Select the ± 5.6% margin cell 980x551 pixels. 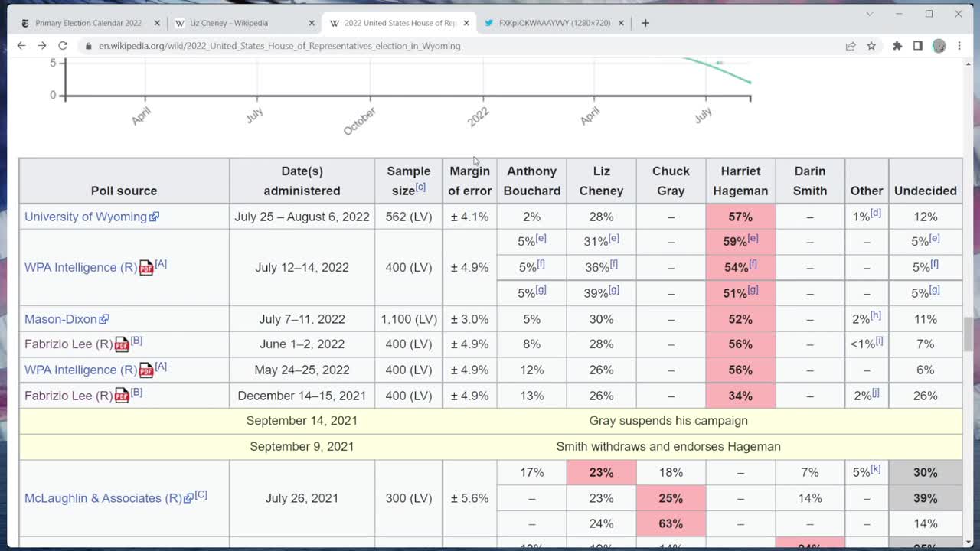(469, 498)
